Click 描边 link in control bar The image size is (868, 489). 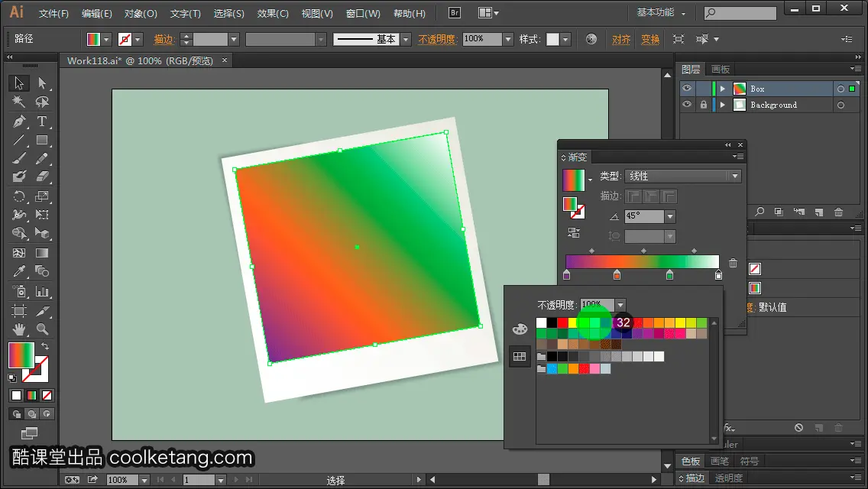[x=164, y=39]
